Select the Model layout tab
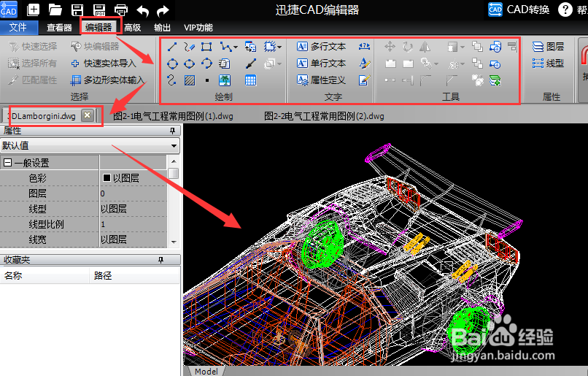This screenshot has width=588, height=376. (x=206, y=371)
